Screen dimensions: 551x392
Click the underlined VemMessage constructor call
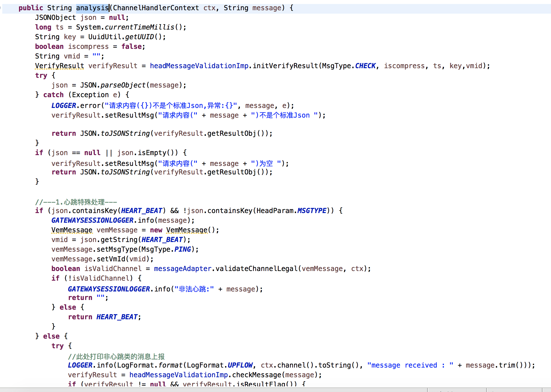click(x=187, y=230)
